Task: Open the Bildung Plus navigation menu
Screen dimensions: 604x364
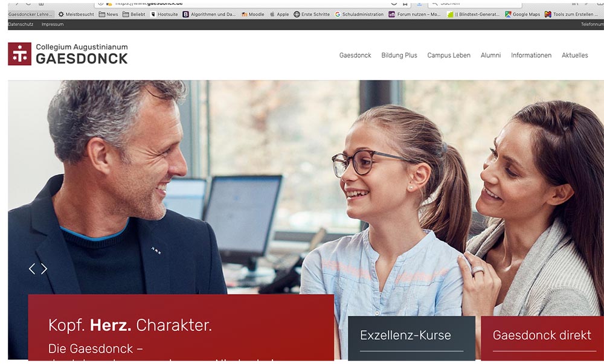Action: [399, 56]
